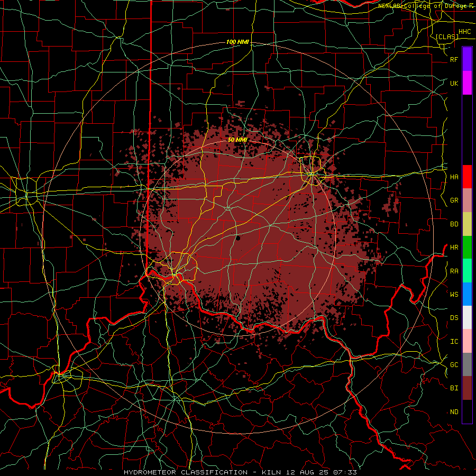Click the "HYDROMETEOR CLASSIFICATION" title text

coord(185,472)
